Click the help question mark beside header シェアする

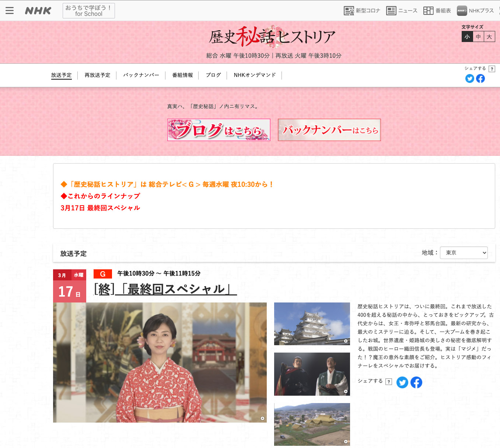pos(492,69)
